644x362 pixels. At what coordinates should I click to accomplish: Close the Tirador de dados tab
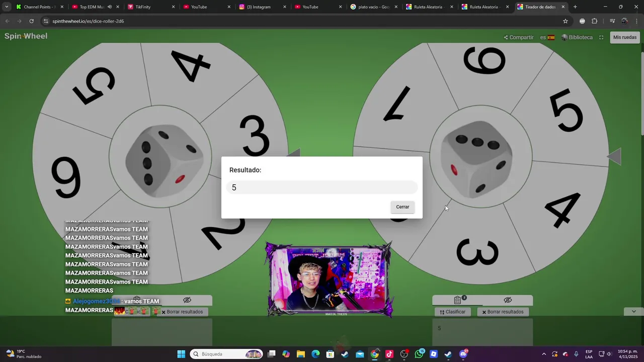tap(563, 7)
